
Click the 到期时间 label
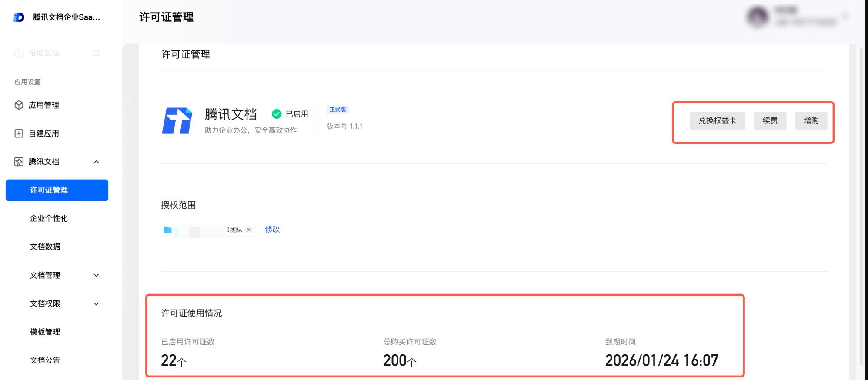click(621, 342)
